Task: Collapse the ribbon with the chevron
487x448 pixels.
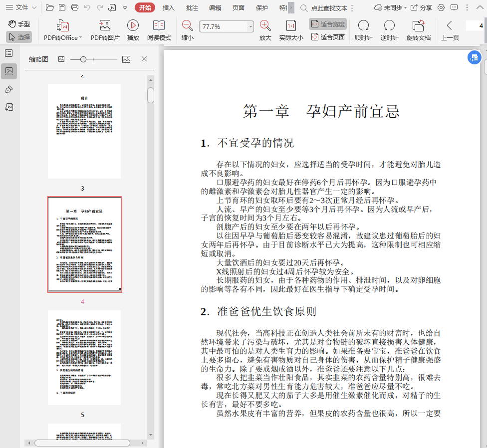Action: point(480,8)
